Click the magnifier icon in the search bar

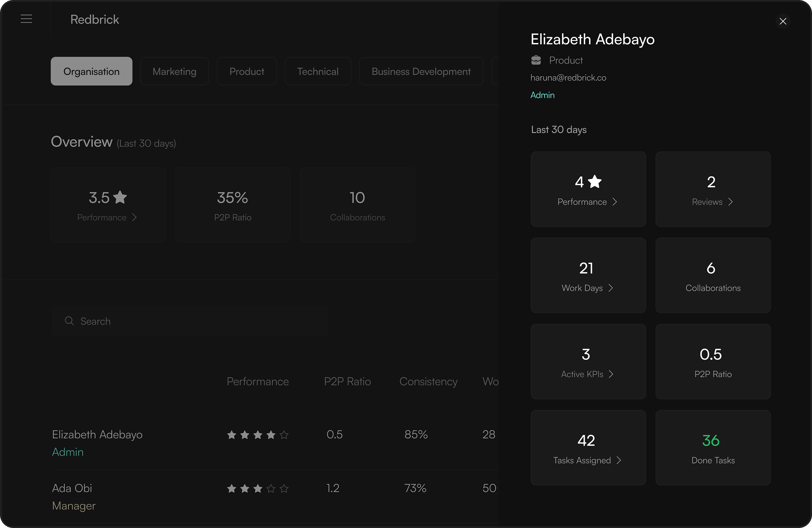69,321
